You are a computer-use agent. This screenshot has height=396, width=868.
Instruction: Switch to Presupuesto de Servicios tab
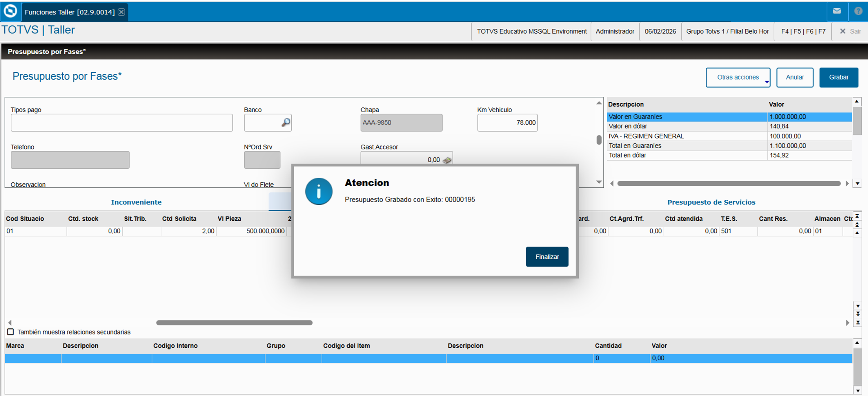[711, 202]
